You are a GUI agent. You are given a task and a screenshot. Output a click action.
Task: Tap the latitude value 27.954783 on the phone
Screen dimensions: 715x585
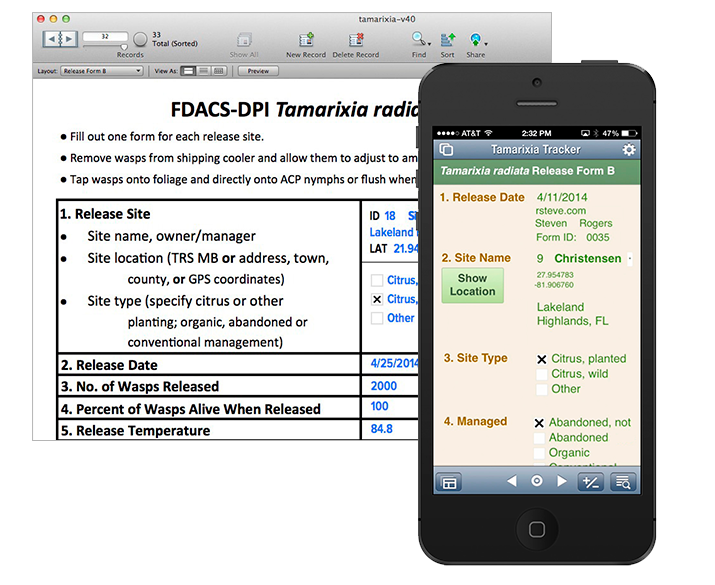(555, 275)
